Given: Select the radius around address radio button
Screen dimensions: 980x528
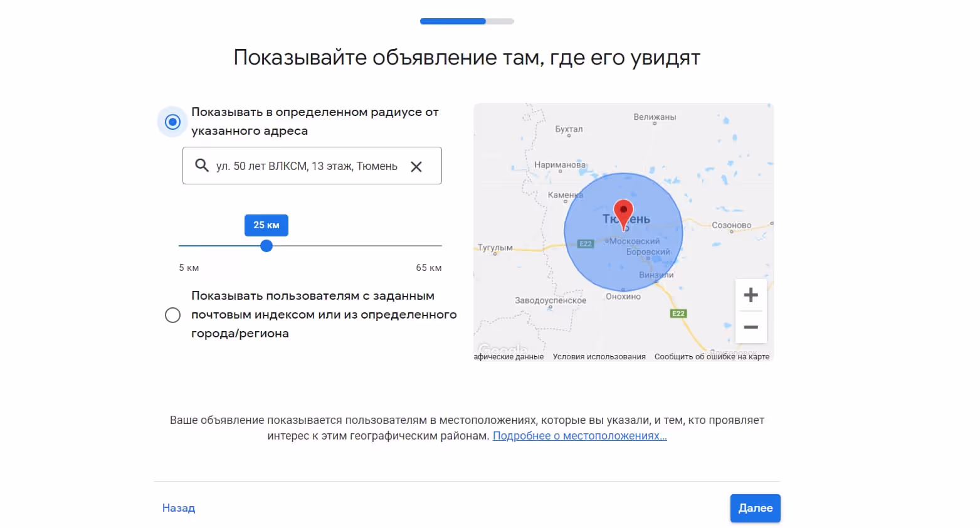Looking at the screenshot, I should pos(172,122).
